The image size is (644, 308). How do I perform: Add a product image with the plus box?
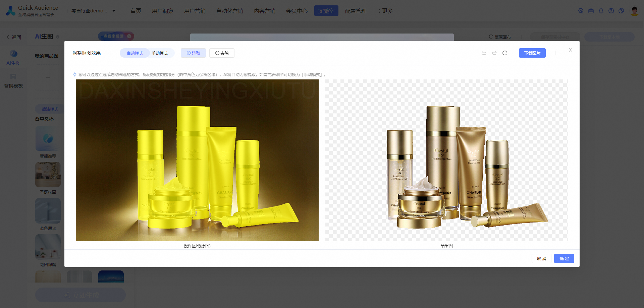48,77
